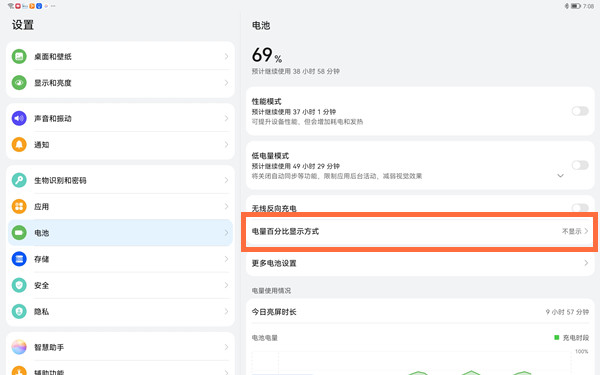This screenshot has height=375, width=600.
Task: Tap the 辅助功能 orange icon at the bottom
Action: click(19, 370)
